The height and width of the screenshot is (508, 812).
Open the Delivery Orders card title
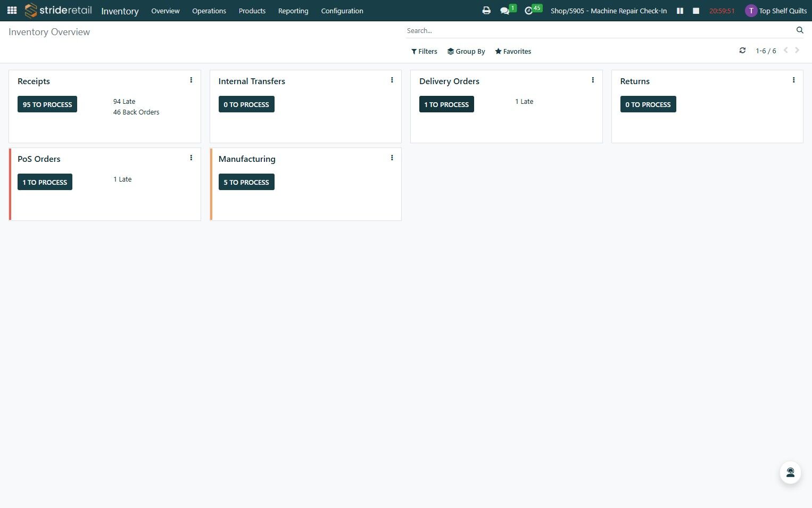449,81
